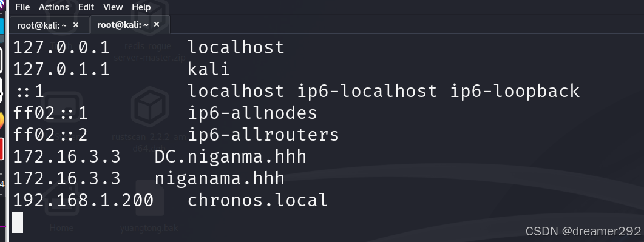The image size is (644, 242).
Task: Close the inactive root@kali terminal tab
Action: point(76,25)
